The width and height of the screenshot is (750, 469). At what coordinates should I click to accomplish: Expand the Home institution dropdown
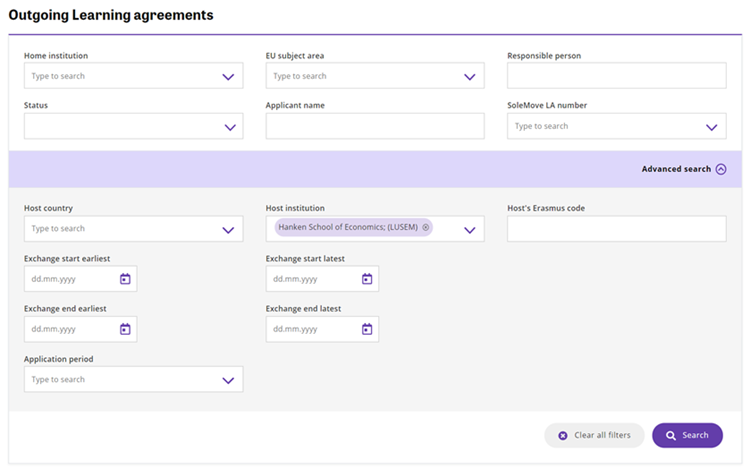[228, 76]
